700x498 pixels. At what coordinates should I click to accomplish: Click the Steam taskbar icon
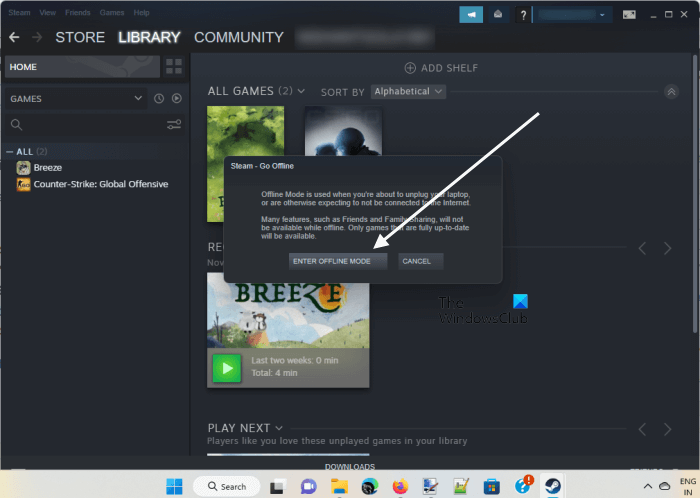[553, 486]
